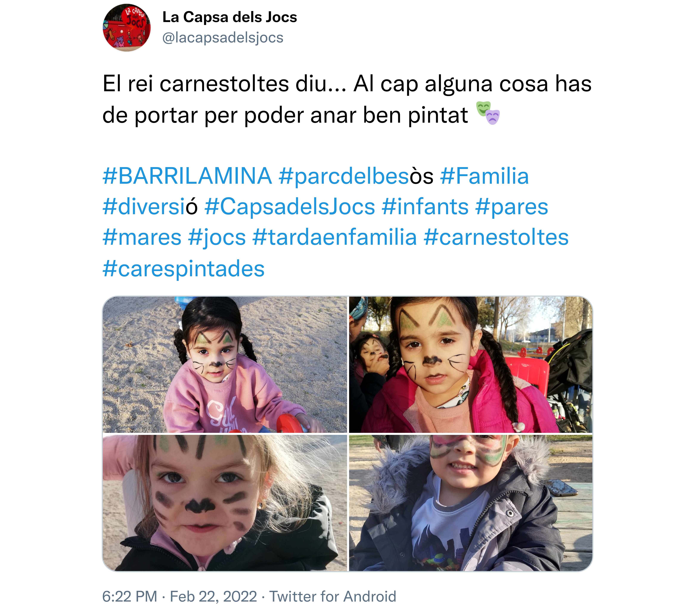Click the La Capsa dels Jocs display name
Image resolution: width=695 pixels, height=616 pixels.
click(229, 17)
